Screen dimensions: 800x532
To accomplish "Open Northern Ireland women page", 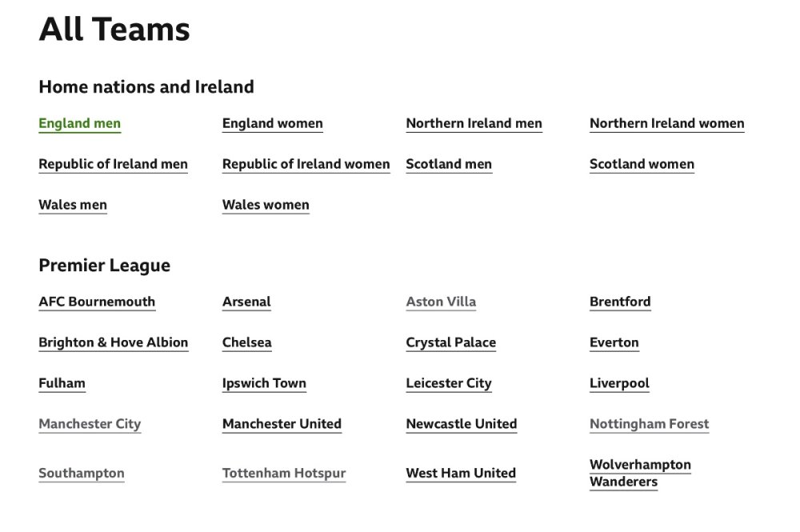I will point(666,123).
